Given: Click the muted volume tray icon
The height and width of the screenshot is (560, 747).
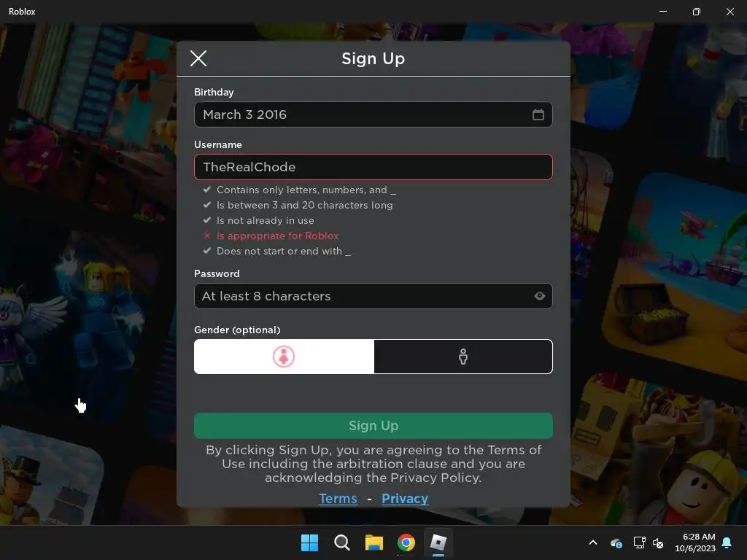Looking at the screenshot, I should tap(659, 542).
